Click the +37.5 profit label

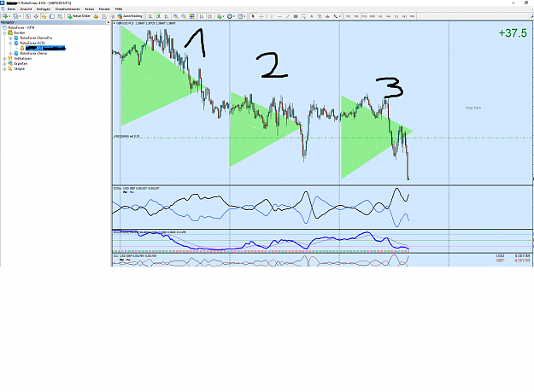pyautogui.click(x=513, y=33)
